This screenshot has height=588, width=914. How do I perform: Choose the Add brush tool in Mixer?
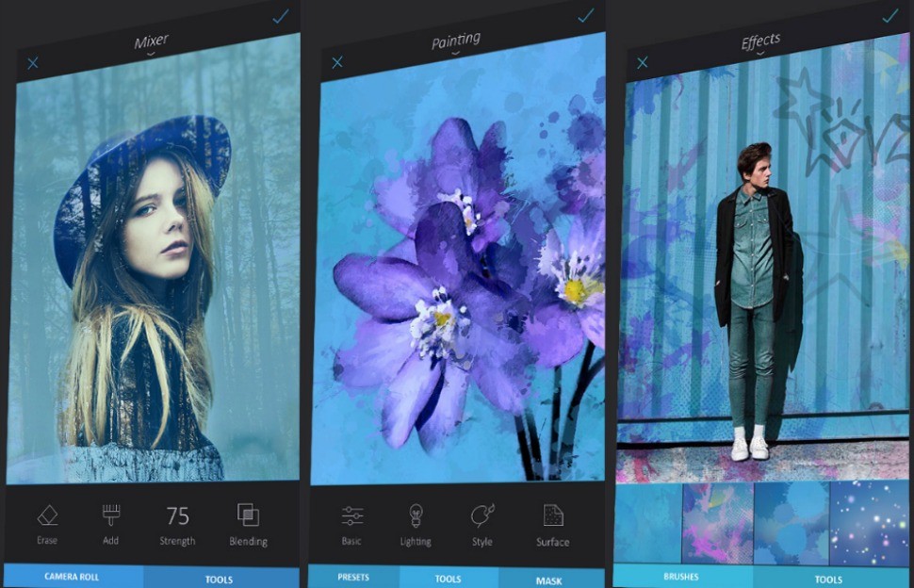coord(111,525)
